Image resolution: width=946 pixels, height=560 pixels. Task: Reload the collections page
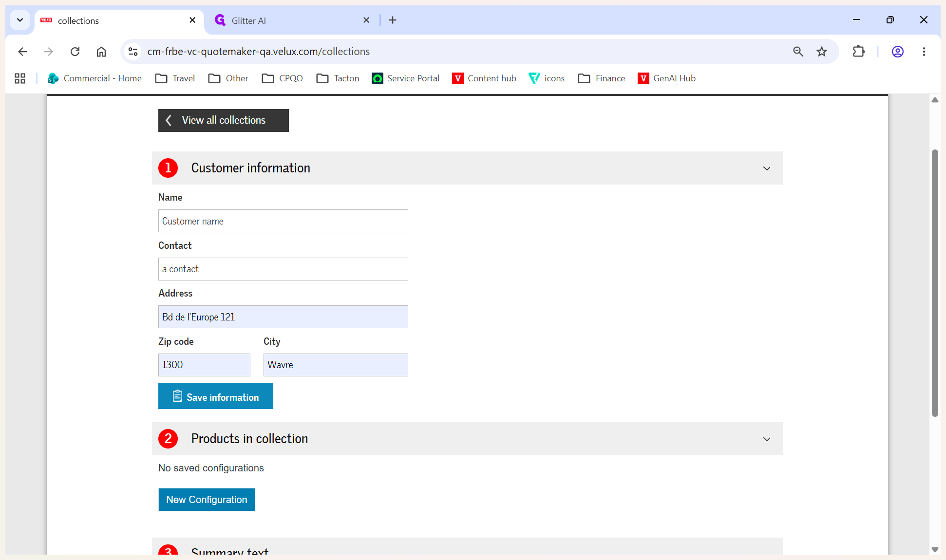(x=75, y=52)
